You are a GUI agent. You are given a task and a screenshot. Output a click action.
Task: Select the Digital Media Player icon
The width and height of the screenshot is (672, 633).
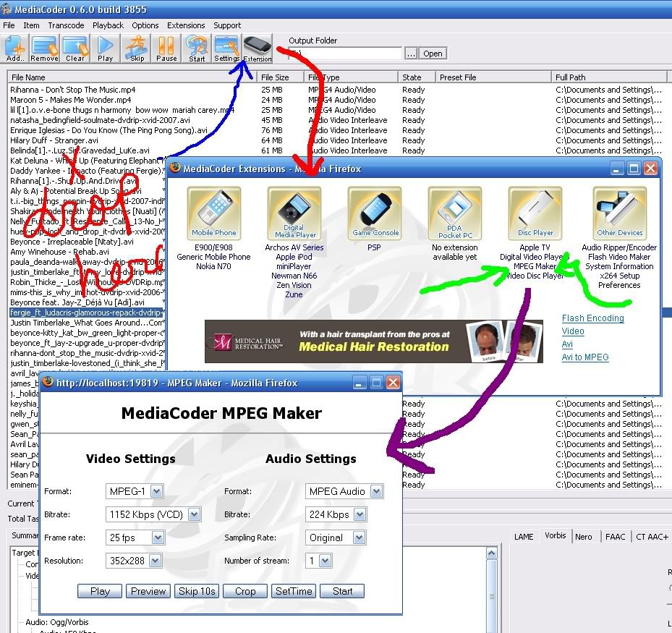pos(294,213)
